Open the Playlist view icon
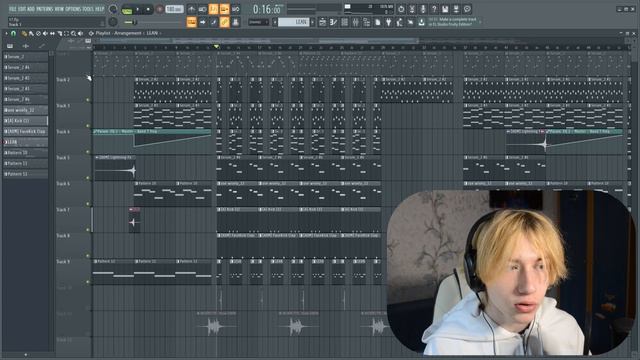640x360 pixels. coord(322,22)
